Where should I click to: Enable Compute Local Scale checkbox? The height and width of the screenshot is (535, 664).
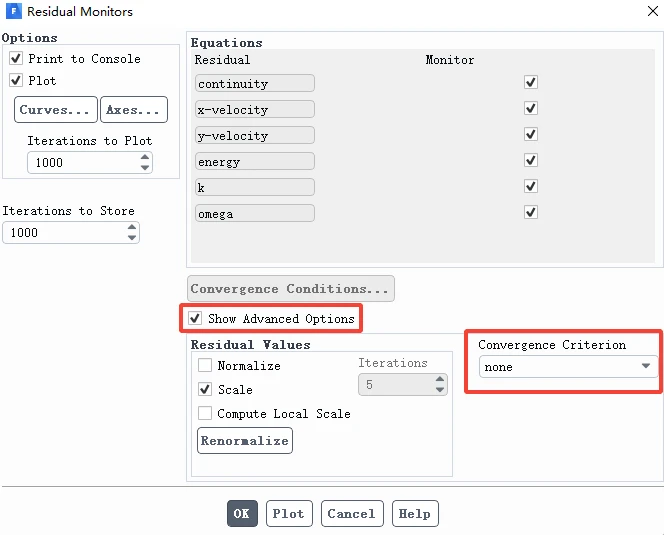click(x=205, y=413)
